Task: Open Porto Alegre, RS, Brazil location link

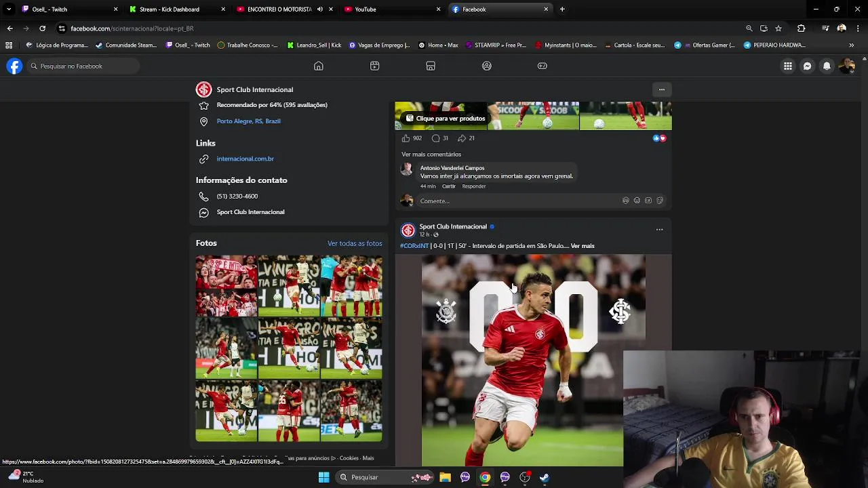Action: 248,121
